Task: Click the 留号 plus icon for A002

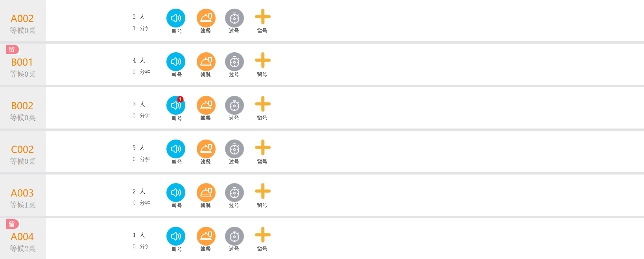Action: click(262, 17)
